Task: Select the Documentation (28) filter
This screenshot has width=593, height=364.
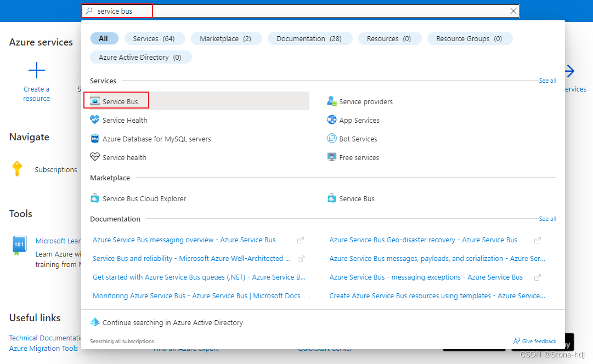Action: [309, 38]
